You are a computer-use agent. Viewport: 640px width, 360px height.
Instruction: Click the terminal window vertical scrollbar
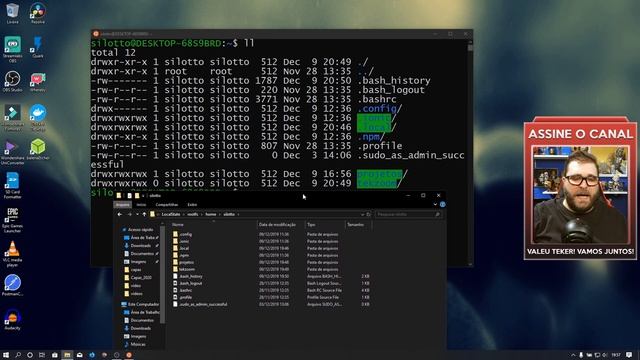(470, 48)
